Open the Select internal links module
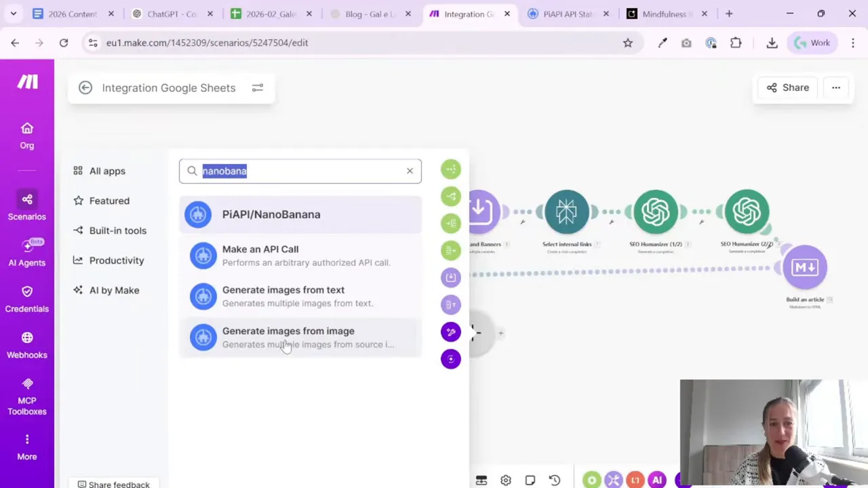868x488 pixels. 567,211
